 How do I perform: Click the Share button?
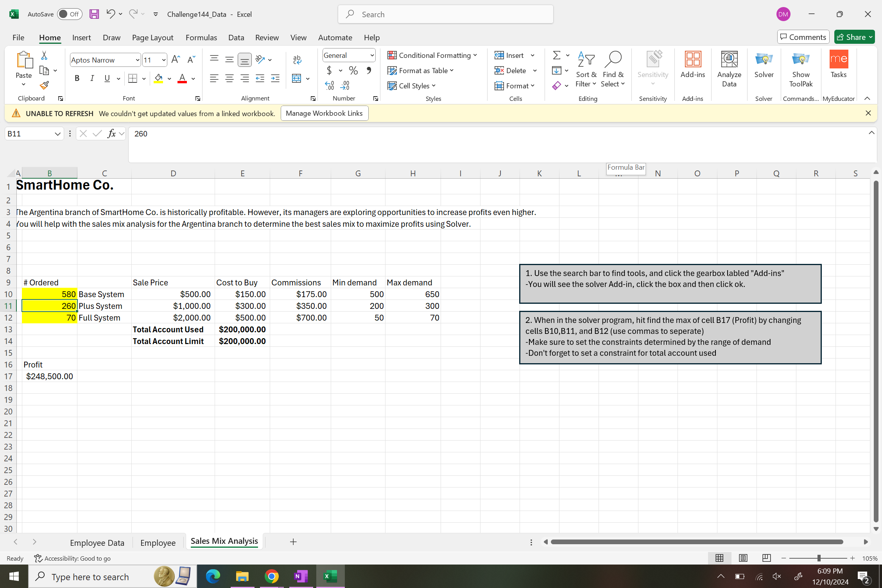click(x=855, y=37)
